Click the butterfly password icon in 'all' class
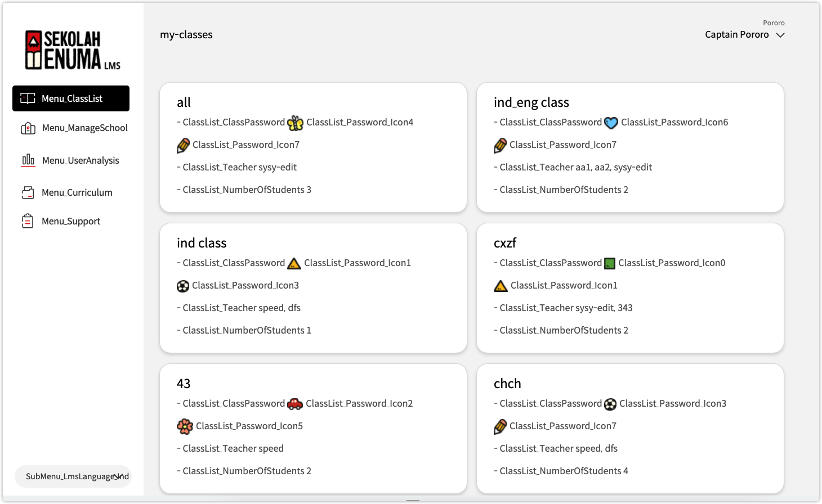Screen dimensions: 822x504 295,123
